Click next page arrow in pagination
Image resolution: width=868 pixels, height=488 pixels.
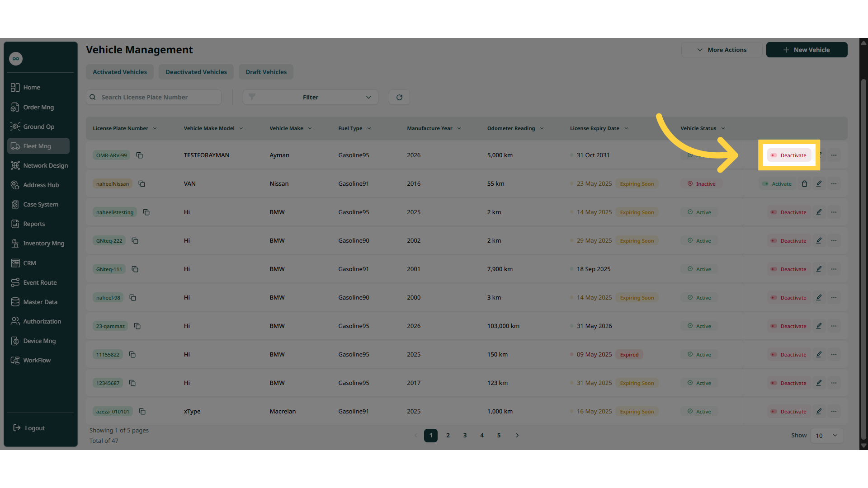pos(517,435)
